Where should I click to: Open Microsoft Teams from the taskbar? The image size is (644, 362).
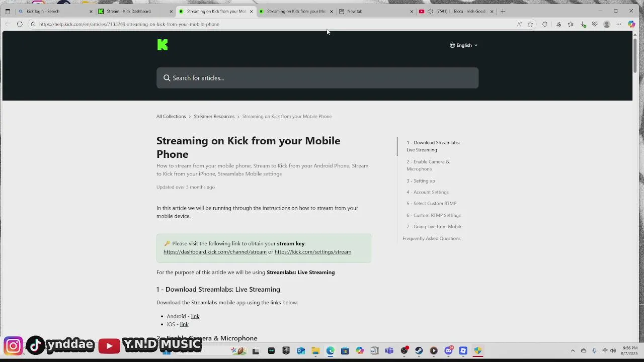click(x=389, y=350)
